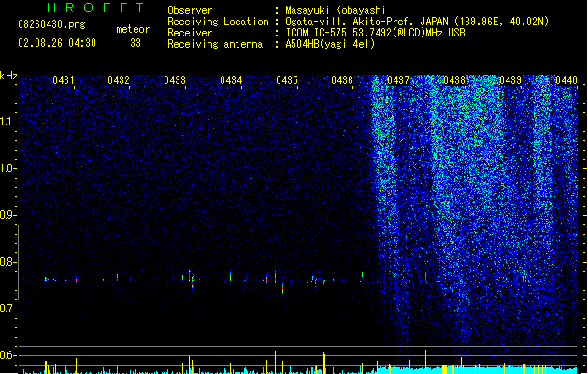Screen dimensions: 588x374
Task: Click the 0.7 kHz frequency label
Action: (7, 309)
